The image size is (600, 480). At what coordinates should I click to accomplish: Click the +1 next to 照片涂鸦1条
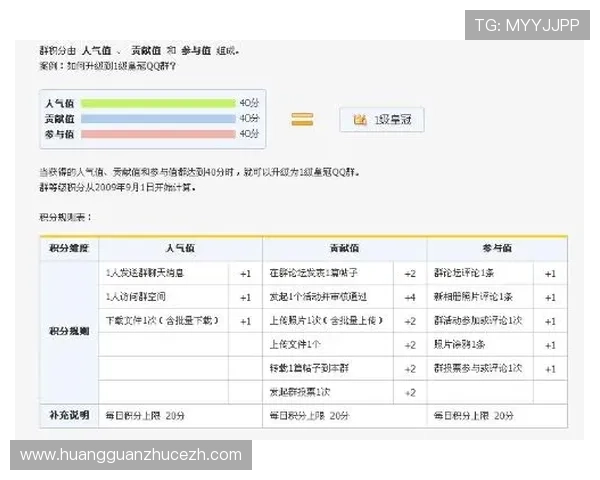550,345
